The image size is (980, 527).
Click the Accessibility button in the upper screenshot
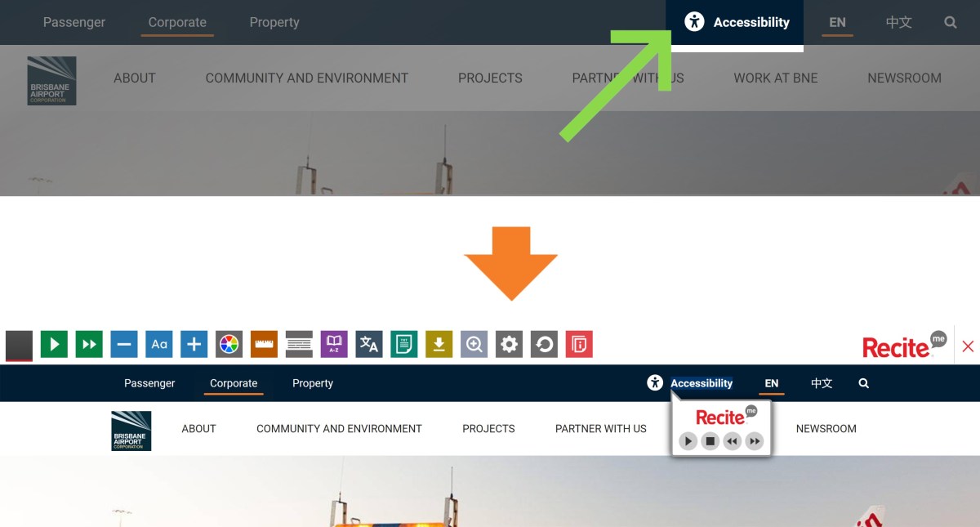coord(735,23)
